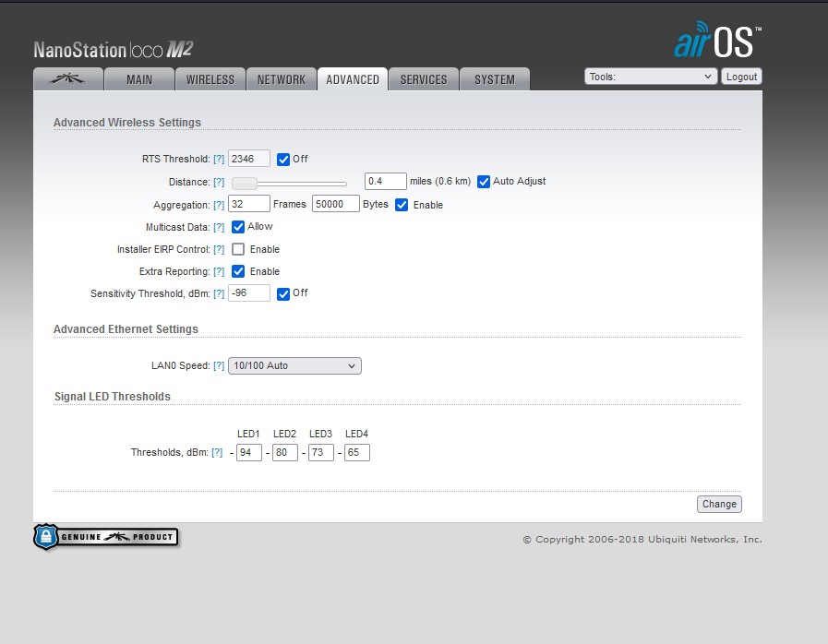
Task: Toggle Multicast Data Allow checkbox
Action: [x=238, y=227]
